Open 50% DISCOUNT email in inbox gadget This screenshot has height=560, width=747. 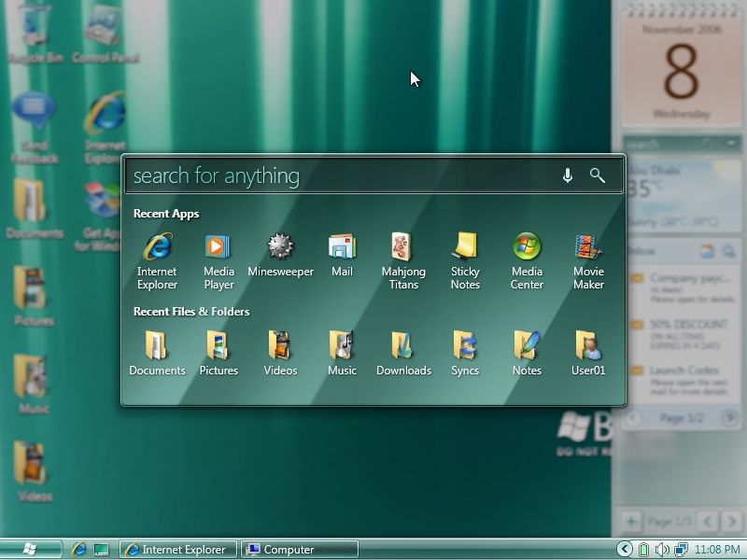pyautogui.click(x=684, y=335)
